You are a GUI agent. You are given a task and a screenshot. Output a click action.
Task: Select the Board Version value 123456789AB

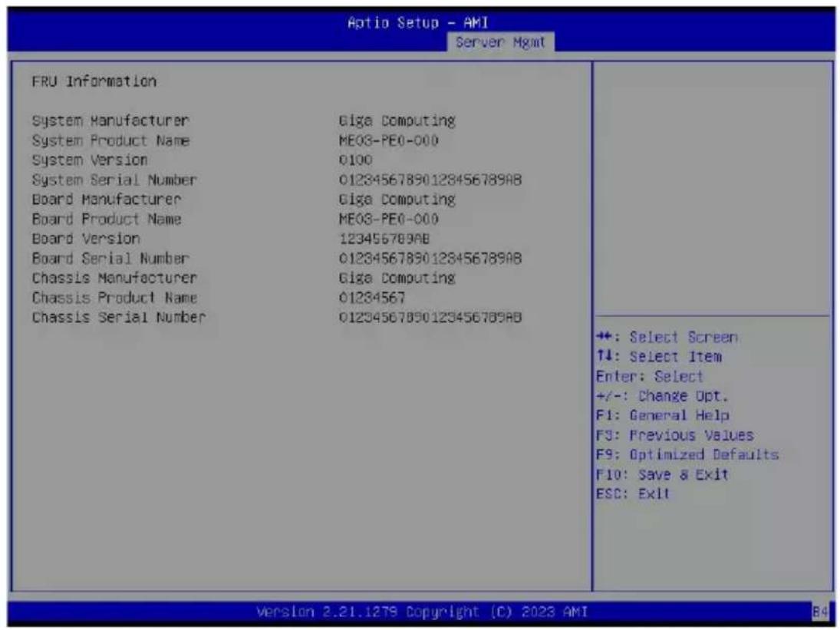click(384, 239)
